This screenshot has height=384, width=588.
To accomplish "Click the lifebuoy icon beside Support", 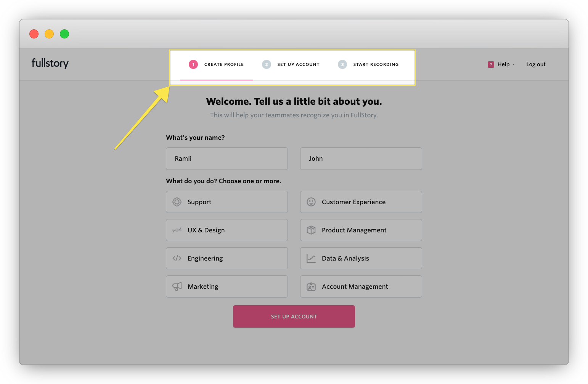I will (x=177, y=202).
